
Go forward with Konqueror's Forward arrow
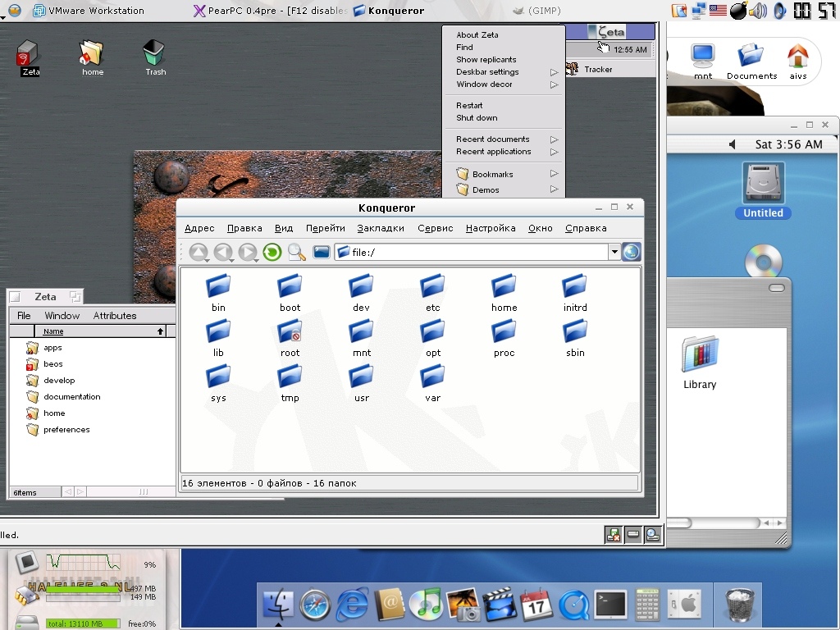click(248, 252)
